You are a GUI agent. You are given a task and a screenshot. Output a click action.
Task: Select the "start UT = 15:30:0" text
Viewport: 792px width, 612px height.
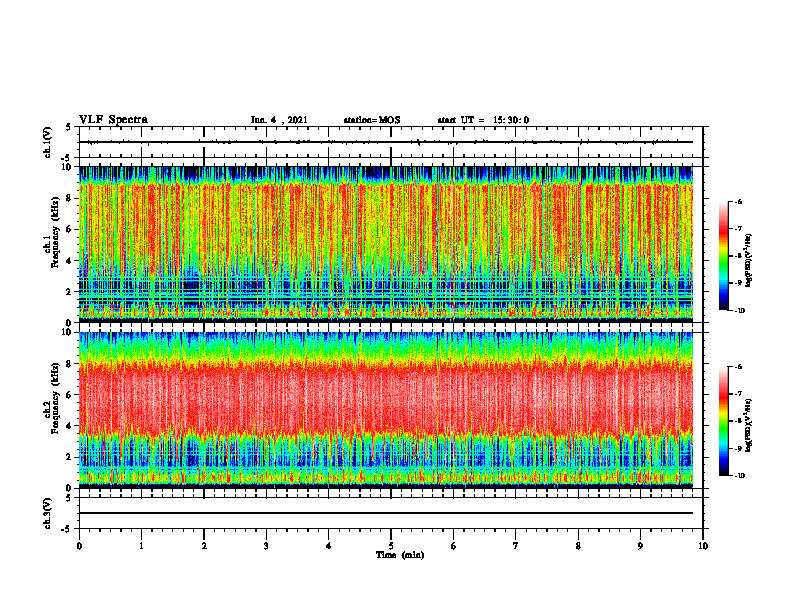(x=483, y=120)
